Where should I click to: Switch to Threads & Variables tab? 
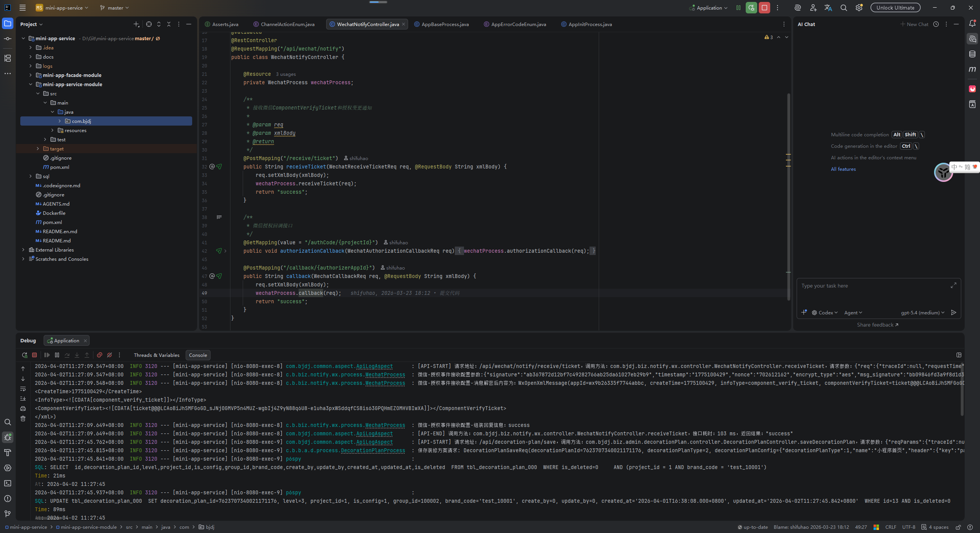coord(156,355)
